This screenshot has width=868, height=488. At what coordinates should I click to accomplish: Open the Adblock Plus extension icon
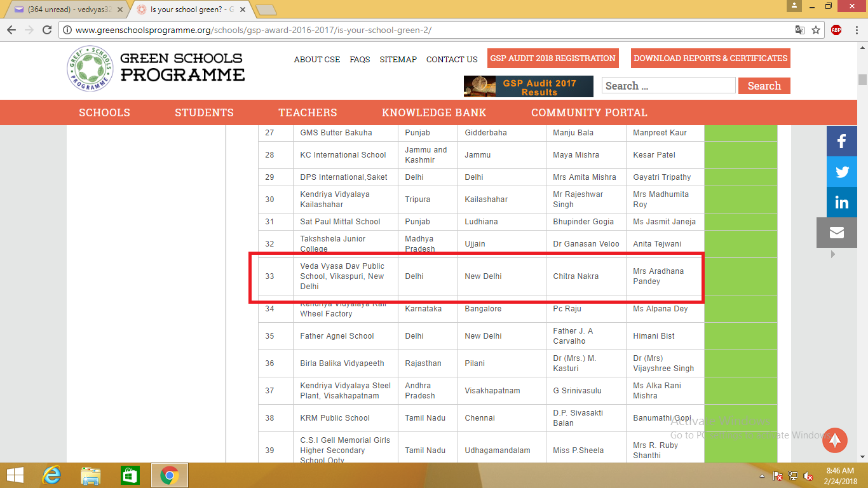click(x=836, y=30)
